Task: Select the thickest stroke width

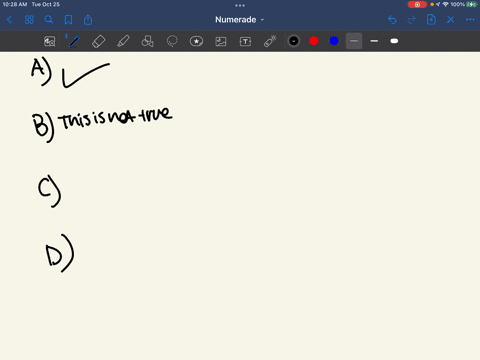Action: click(x=394, y=41)
